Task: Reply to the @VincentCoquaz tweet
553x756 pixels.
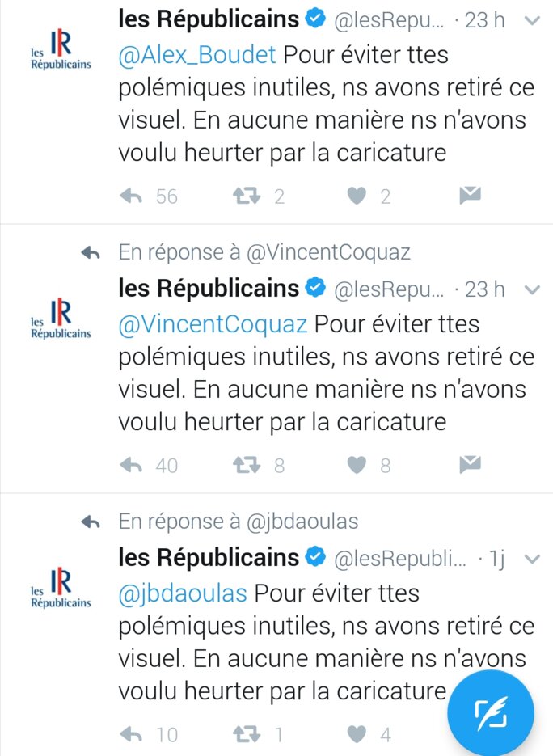Action: (131, 465)
